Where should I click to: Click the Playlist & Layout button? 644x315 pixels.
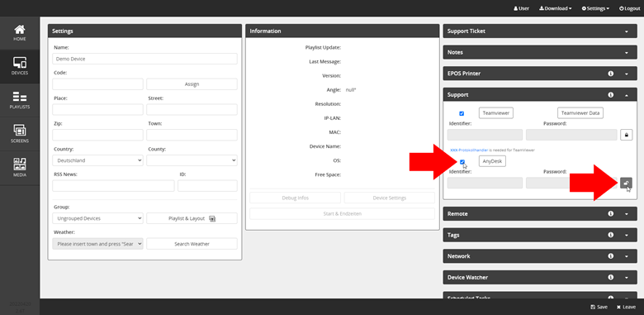coord(192,218)
